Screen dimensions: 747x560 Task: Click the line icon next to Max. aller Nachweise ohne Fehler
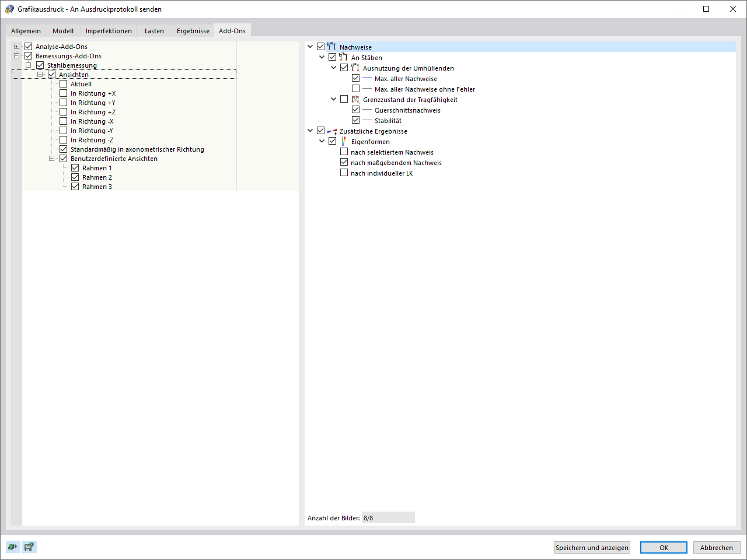(x=367, y=89)
